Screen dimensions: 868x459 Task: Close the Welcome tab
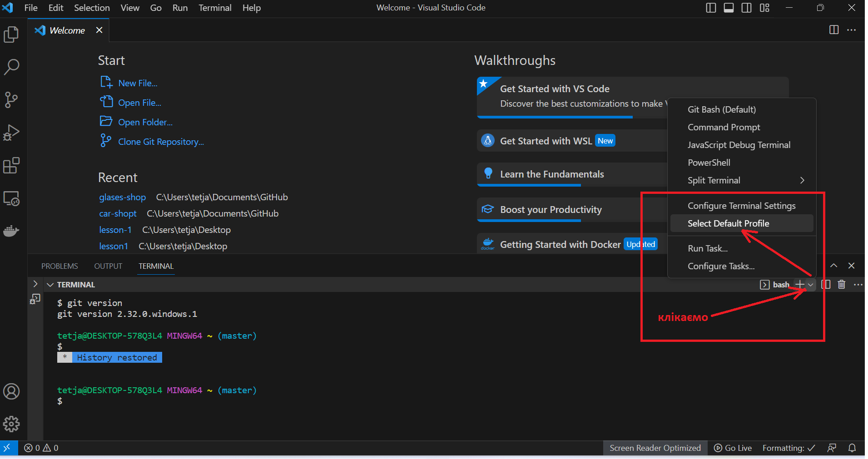(99, 30)
